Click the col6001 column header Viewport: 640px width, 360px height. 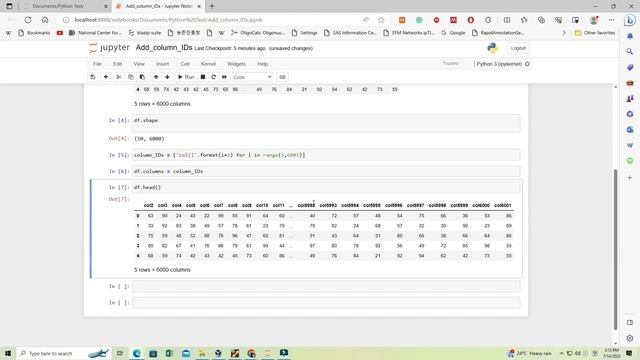502,205
